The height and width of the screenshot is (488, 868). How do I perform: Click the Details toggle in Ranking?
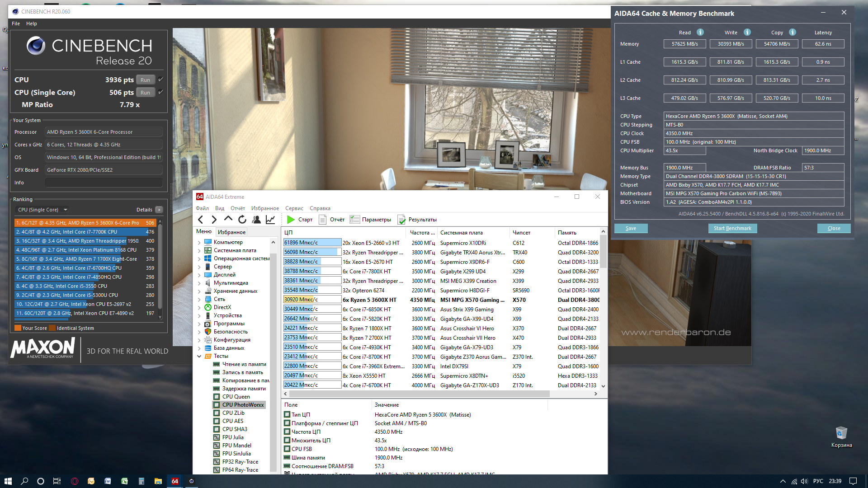pyautogui.click(x=159, y=210)
